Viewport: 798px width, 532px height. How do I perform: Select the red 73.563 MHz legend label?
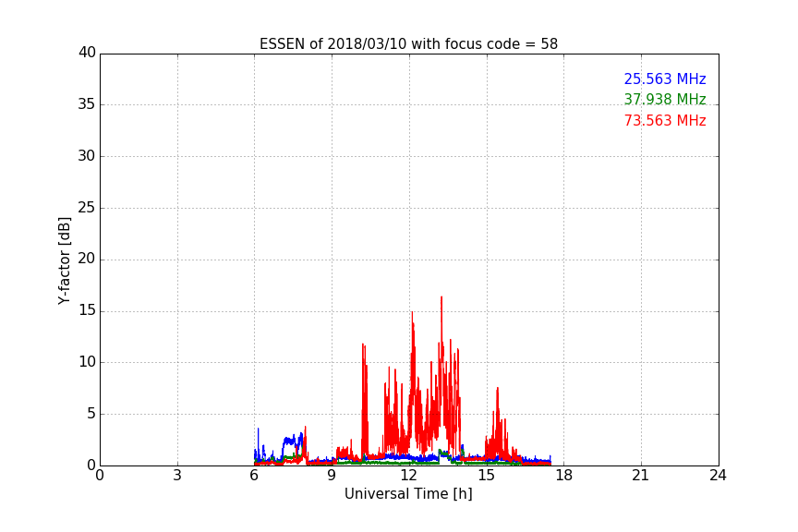pyautogui.click(x=665, y=121)
